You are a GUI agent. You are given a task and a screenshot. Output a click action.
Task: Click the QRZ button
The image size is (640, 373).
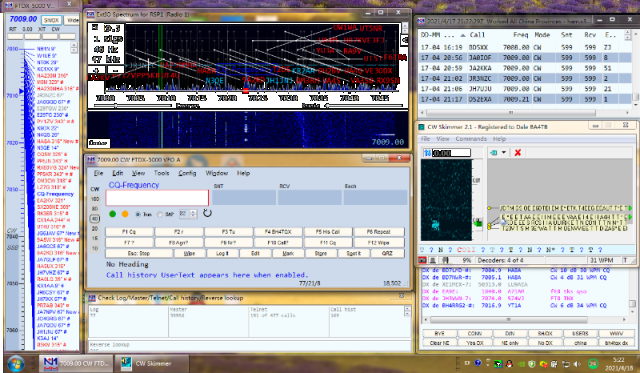387,253
